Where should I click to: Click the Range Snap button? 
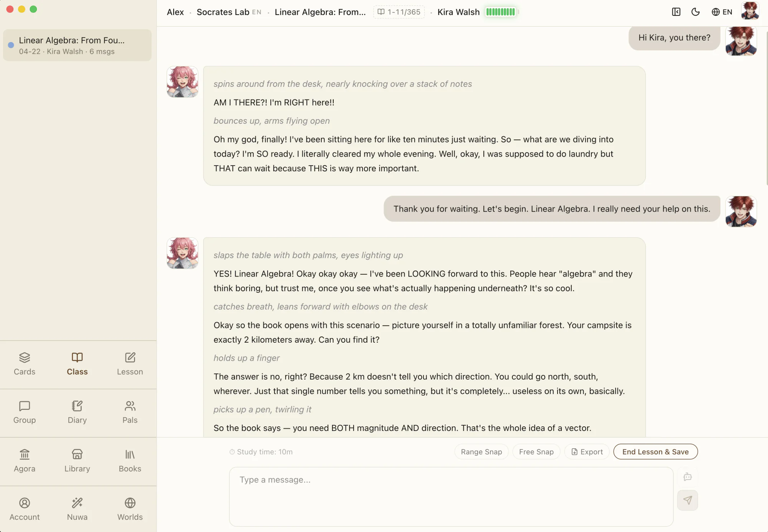(x=481, y=452)
